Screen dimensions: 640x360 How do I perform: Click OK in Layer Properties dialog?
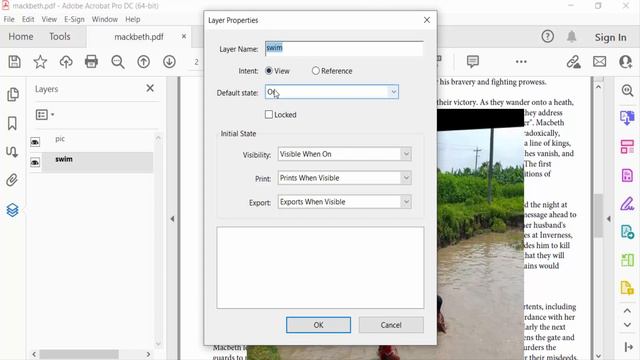tap(318, 325)
